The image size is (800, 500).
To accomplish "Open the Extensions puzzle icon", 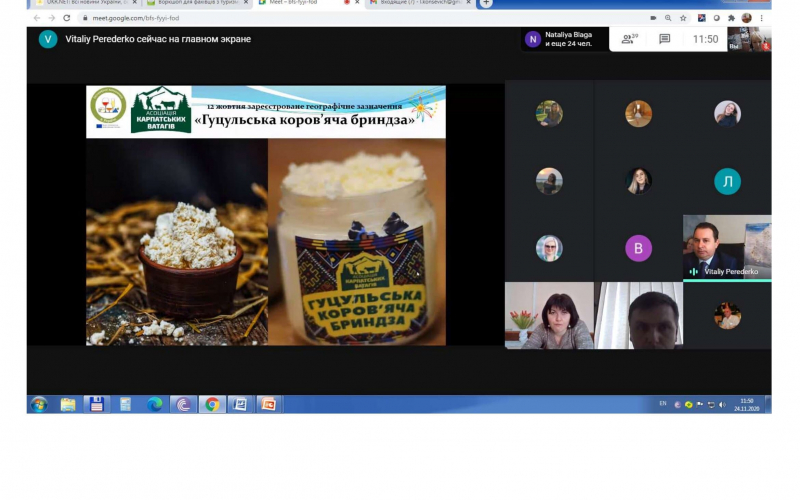I will pos(731,18).
